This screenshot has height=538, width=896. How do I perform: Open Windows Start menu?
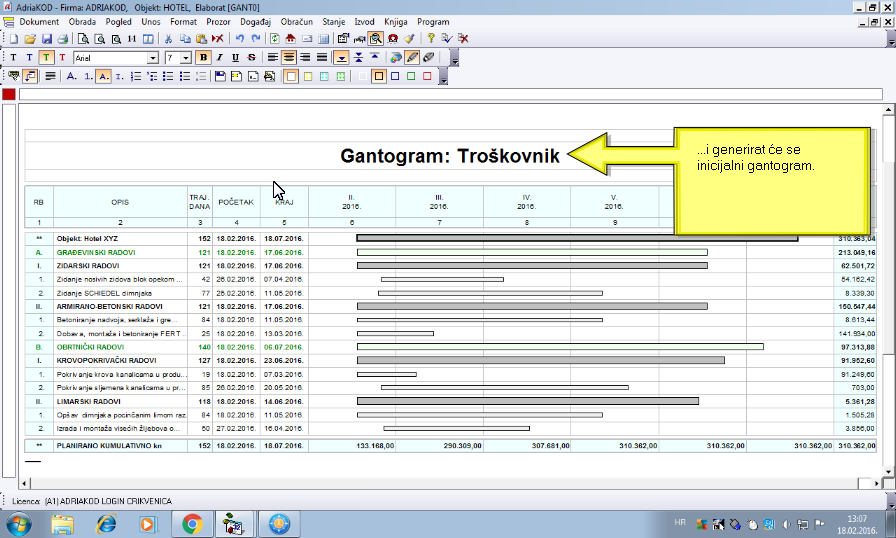[19, 524]
